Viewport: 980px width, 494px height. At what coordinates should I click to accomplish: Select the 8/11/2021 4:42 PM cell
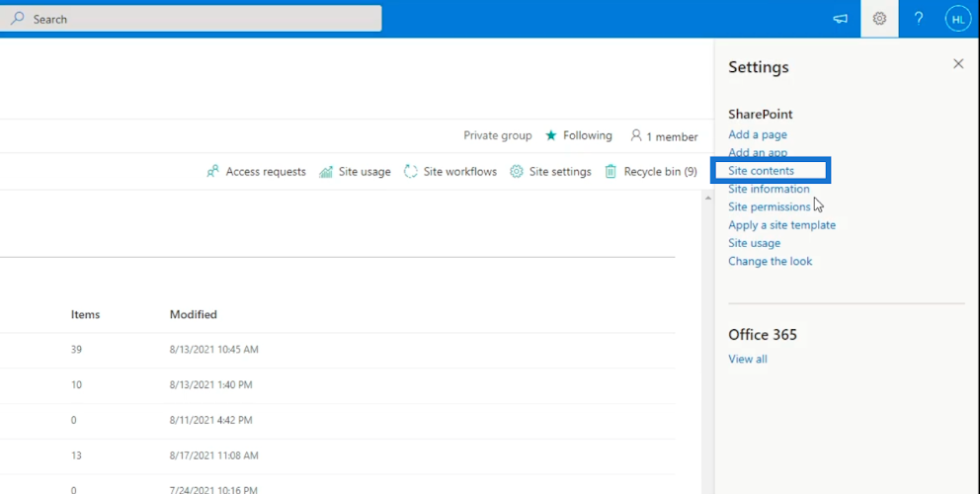[x=210, y=420]
